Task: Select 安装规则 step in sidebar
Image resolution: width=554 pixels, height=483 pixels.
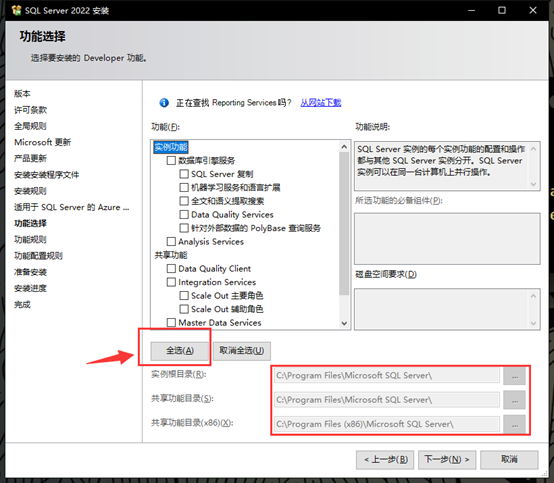Action: pyautogui.click(x=30, y=191)
